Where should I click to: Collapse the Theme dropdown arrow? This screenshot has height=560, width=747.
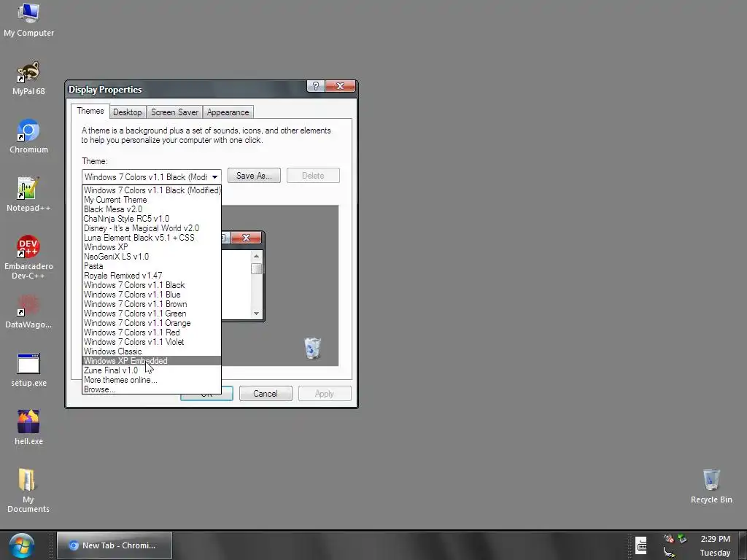tap(215, 177)
